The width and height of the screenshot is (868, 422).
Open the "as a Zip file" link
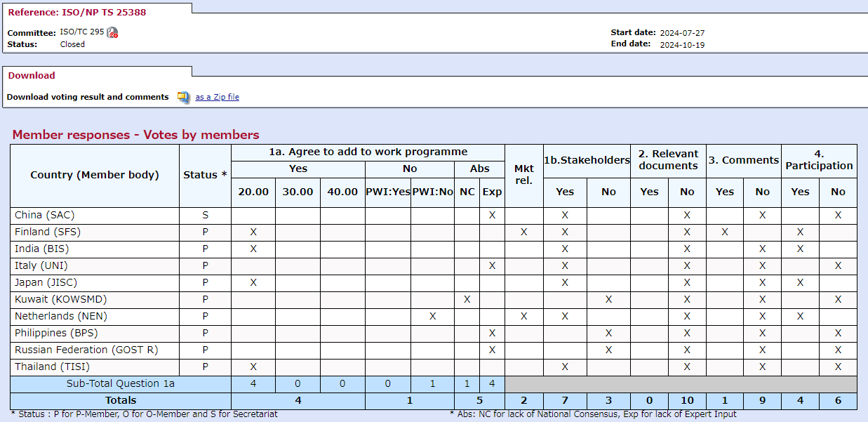[217, 97]
